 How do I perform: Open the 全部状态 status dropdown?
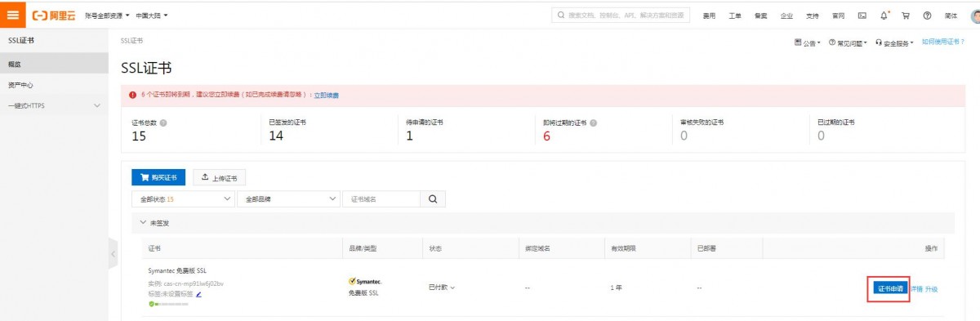[x=183, y=198]
